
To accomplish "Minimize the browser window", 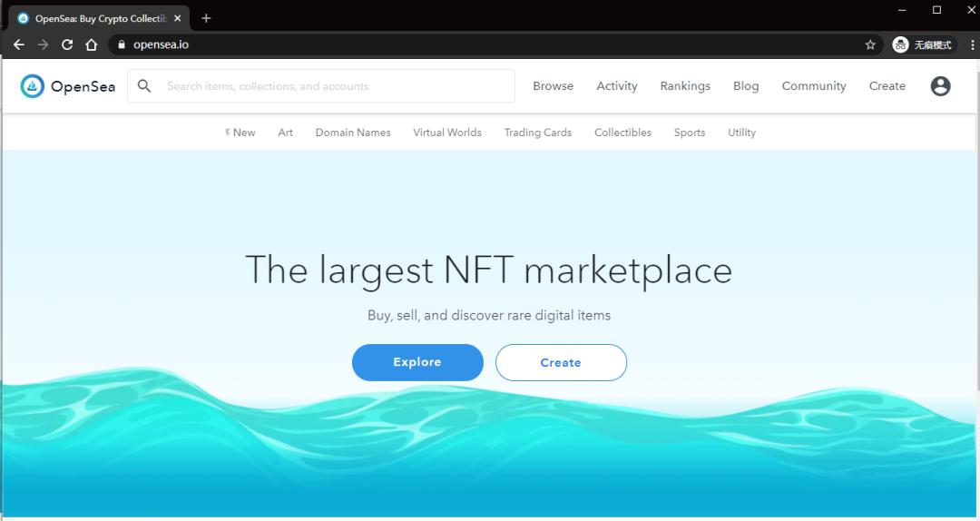I will [902, 10].
